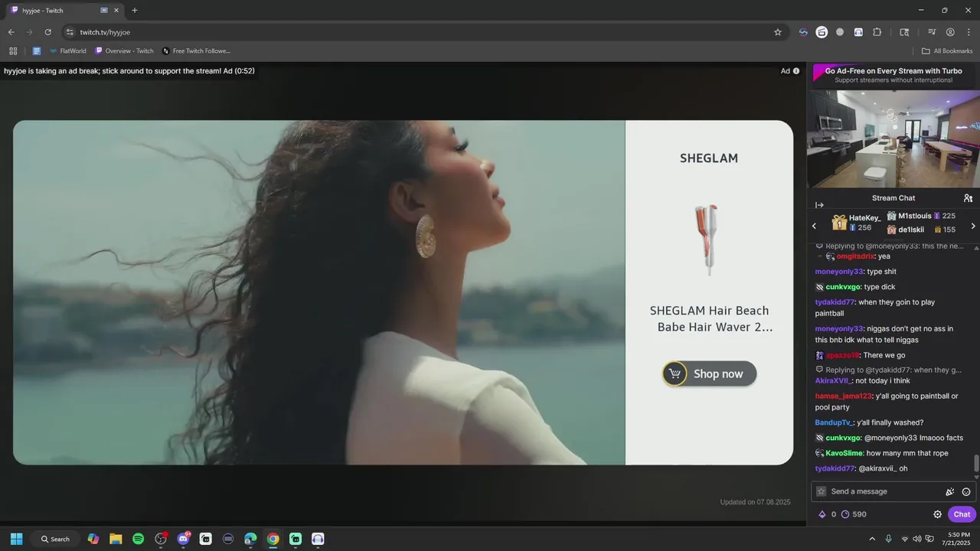Open the Bits cheer icon in message box
The width and height of the screenshot is (980, 551).
coord(950,491)
